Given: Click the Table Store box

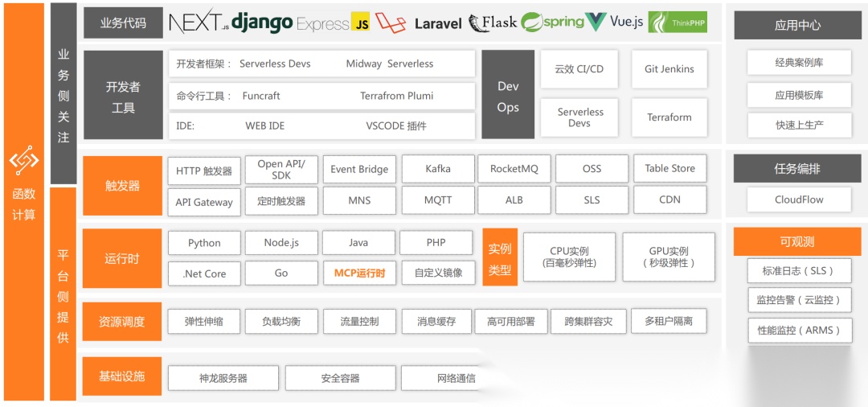Looking at the screenshot, I should [x=669, y=168].
